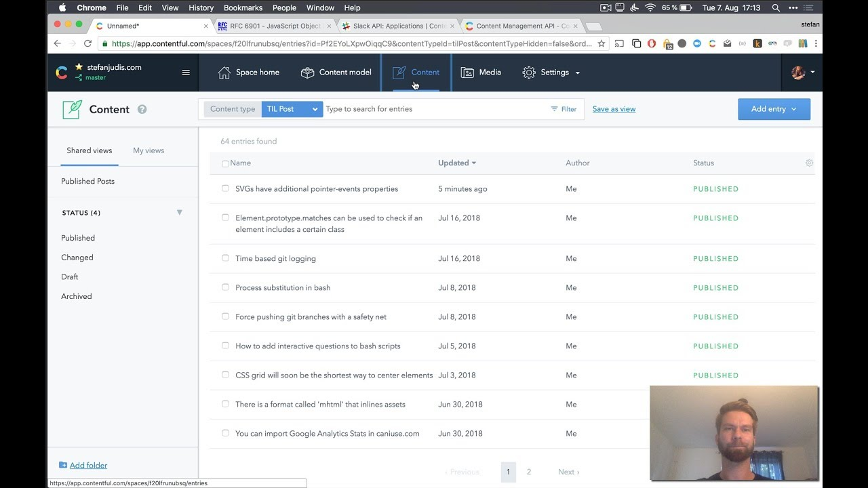Open the hamburger menu beside the space name
Image resolution: width=868 pixels, height=488 pixels.
(x=186, y=73)
